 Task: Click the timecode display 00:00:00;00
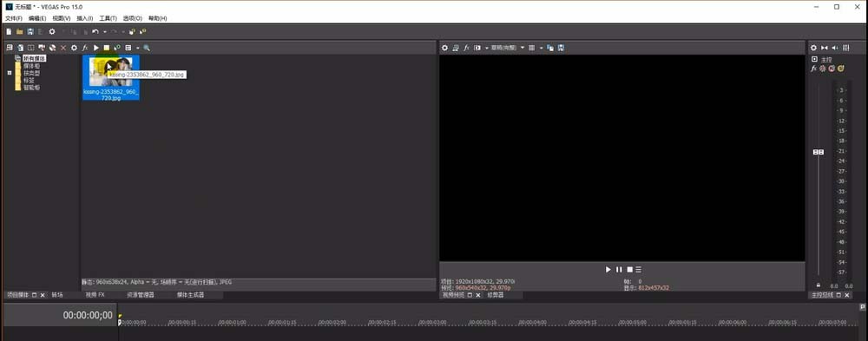[x=87, y=316]
